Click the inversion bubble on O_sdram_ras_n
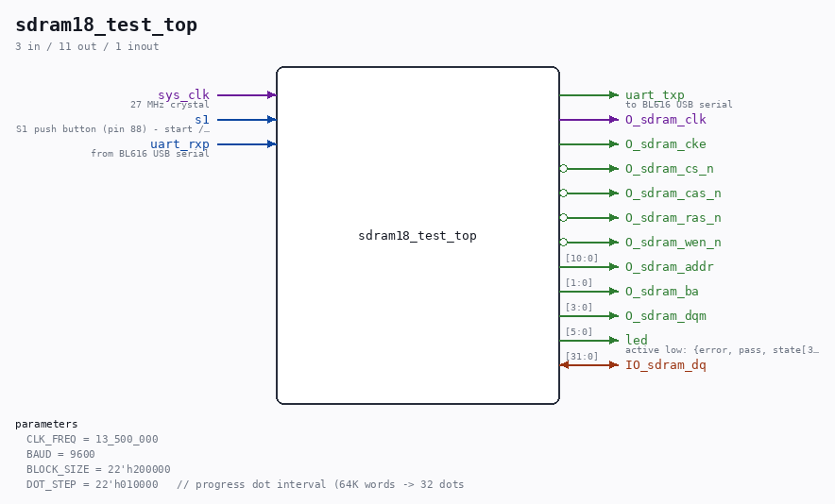Screen dimensions: 835x504 pos(563,218)
